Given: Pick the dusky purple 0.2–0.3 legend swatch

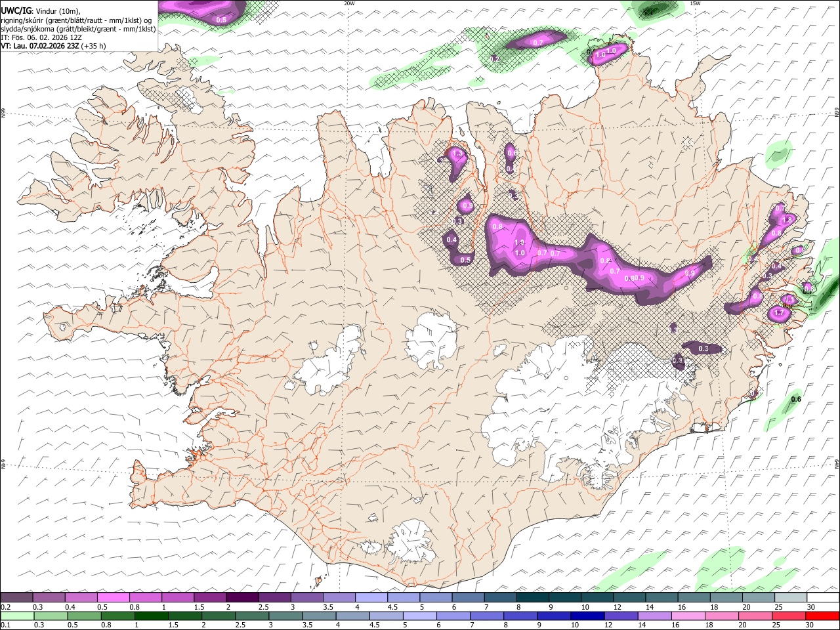Looking at the screenshot, I should (x=17, y=598).
